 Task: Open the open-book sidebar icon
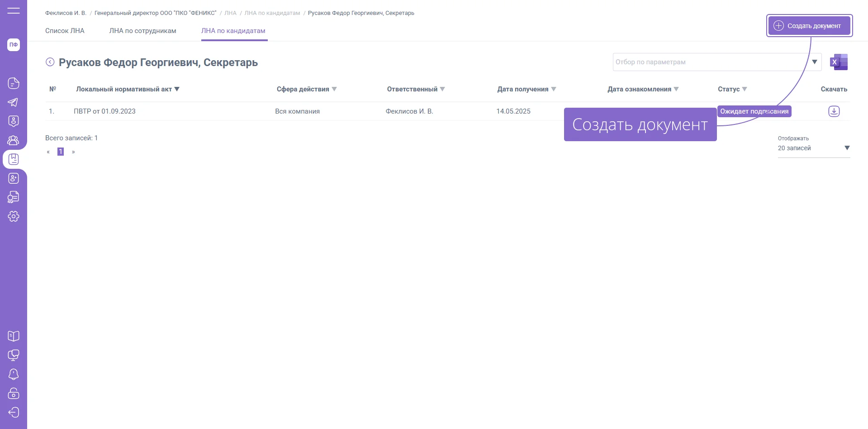pos(14,336)
